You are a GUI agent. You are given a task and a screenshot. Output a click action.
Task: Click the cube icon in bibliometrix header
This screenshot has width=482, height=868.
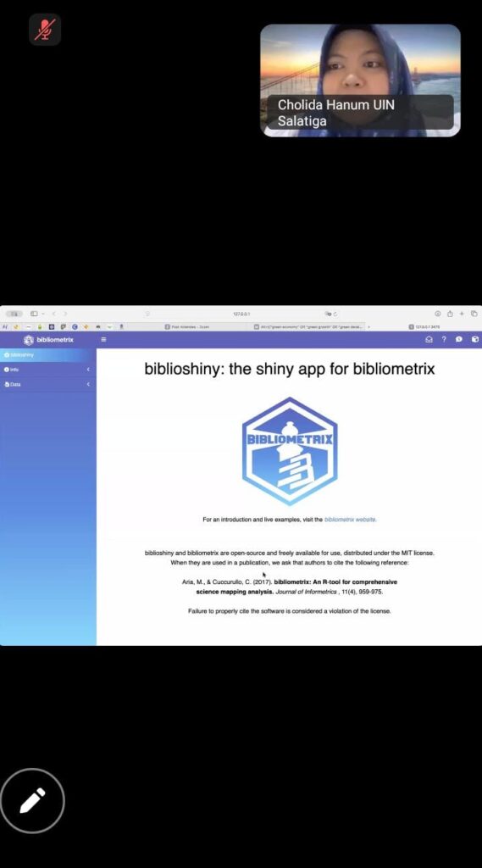coord(475,339)
